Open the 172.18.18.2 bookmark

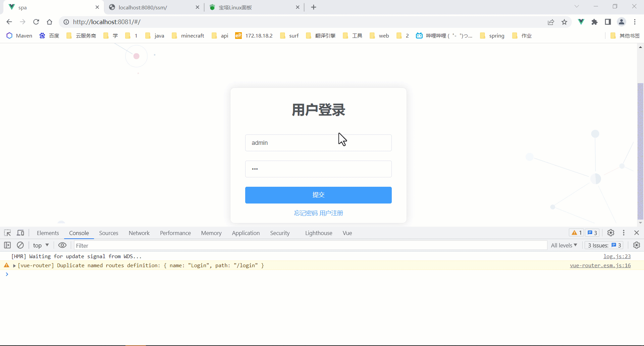coord(254,36)
